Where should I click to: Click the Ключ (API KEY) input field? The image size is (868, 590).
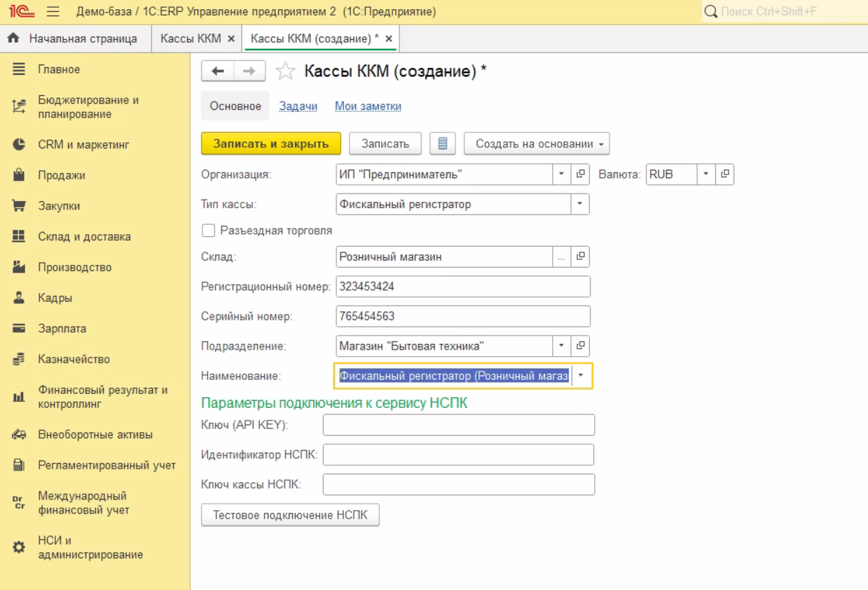458,425
